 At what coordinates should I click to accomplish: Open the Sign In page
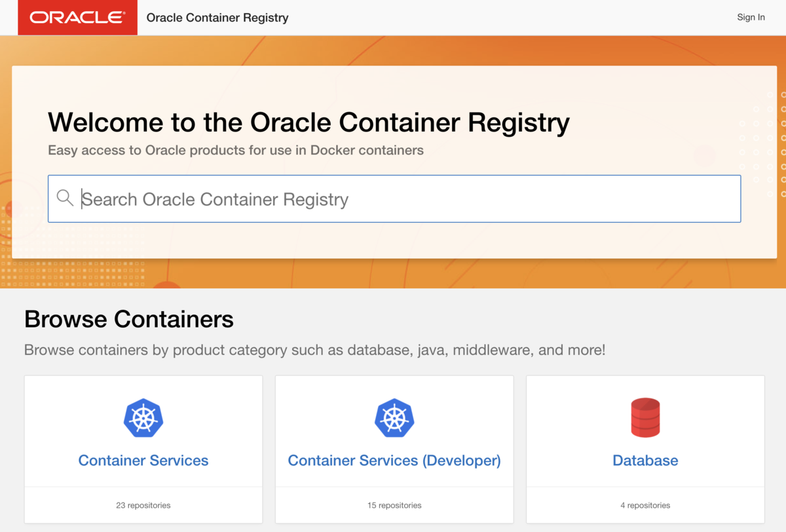point(751,18)
